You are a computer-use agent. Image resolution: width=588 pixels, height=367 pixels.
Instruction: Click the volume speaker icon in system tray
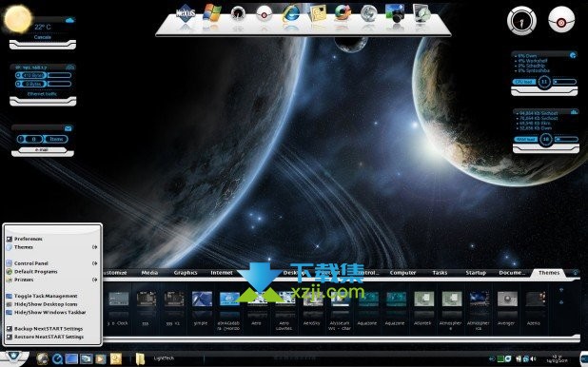point(533,359)
